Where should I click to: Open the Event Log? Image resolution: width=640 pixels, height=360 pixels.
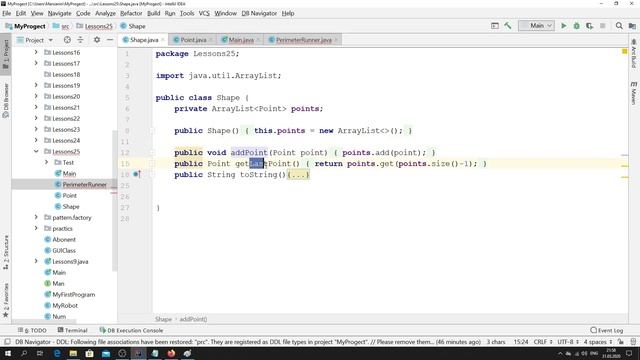click(607, 330)
